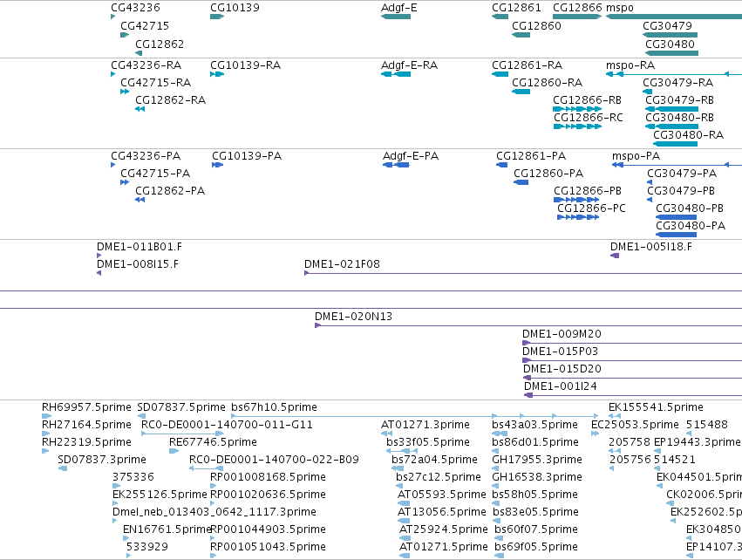Click the CG43236-PA protein label
Viewport: 742px width, 560px height.
tap(146, 156)
